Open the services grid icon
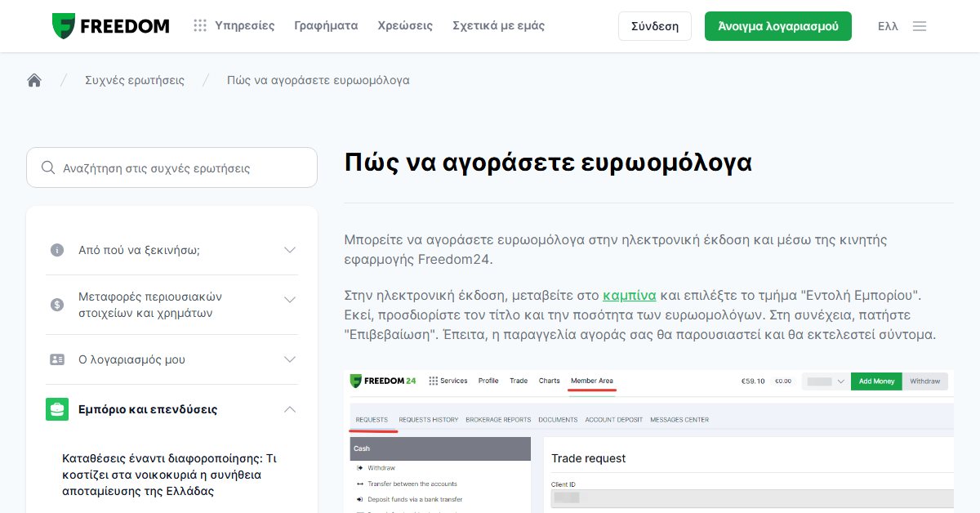Image resolution: width=980 pixels, height=513 pixels. [200, 26]
